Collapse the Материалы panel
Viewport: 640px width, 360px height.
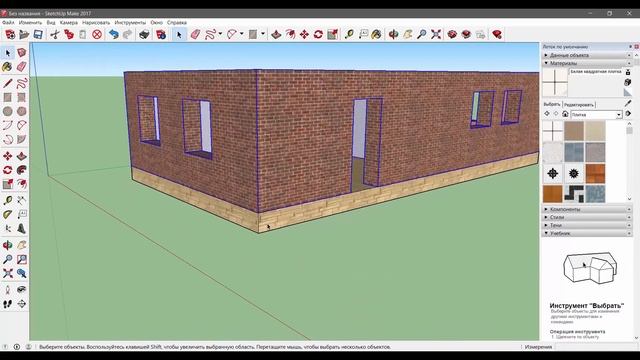(587, 63)
